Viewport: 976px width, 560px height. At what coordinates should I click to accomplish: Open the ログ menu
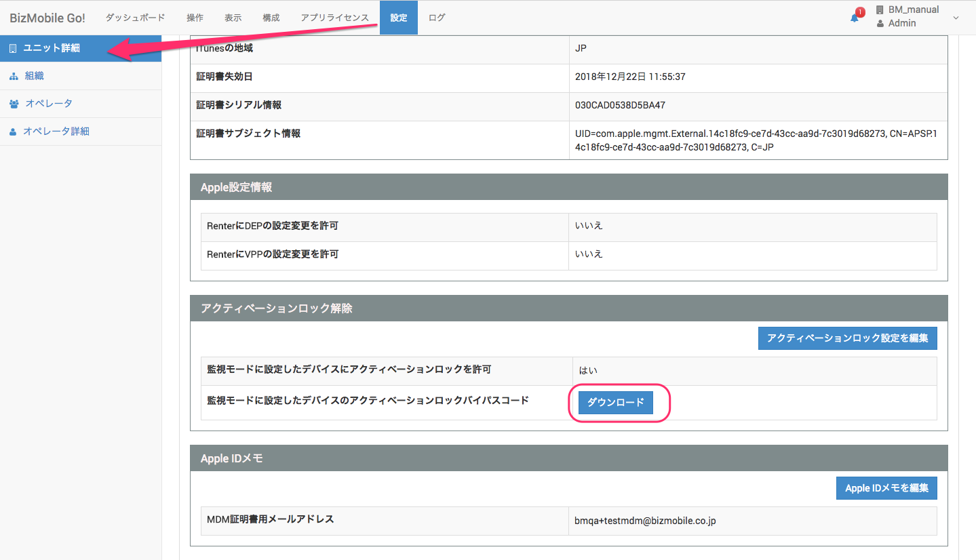[x=437, y=18]
